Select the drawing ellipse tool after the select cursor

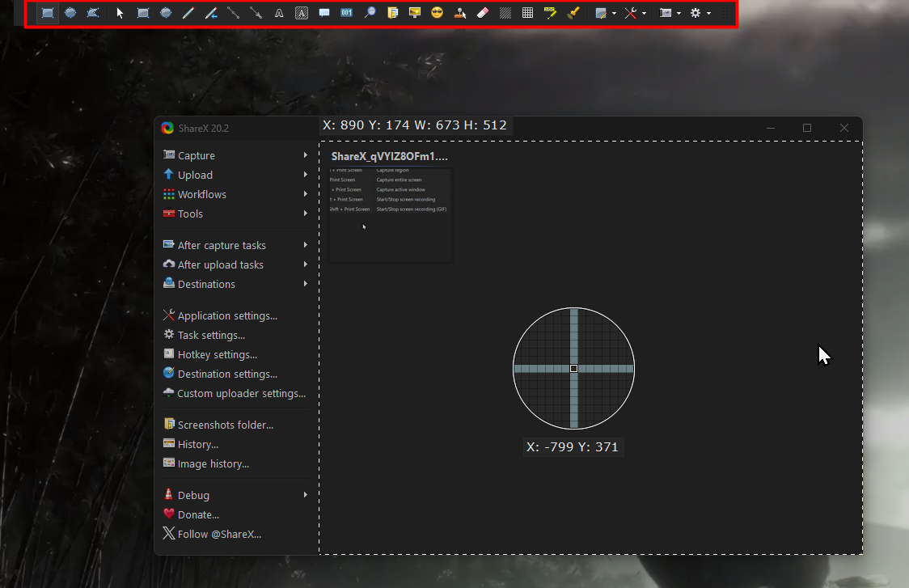coord(166,13)
